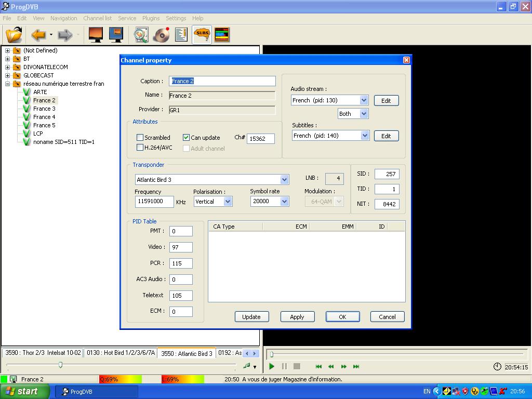Click the fast-forward playback button

[x=344, y=366]
